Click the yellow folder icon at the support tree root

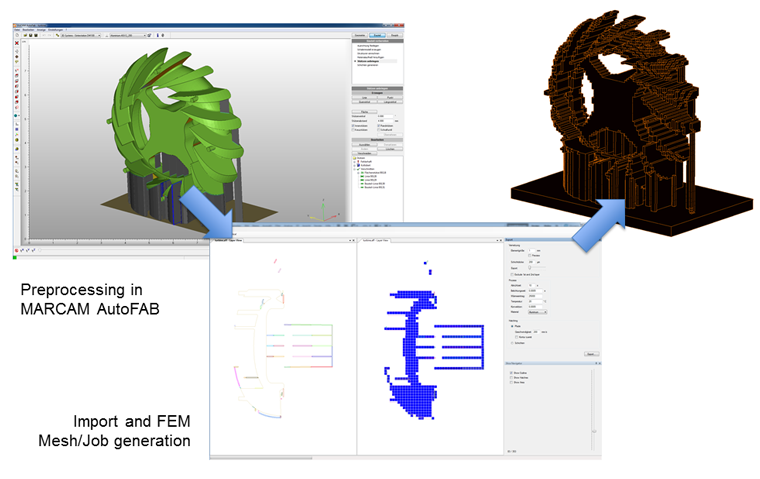coord(354,158)
